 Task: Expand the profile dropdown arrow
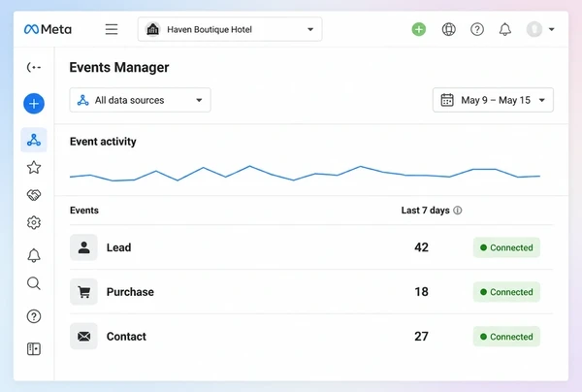[552, 29]
